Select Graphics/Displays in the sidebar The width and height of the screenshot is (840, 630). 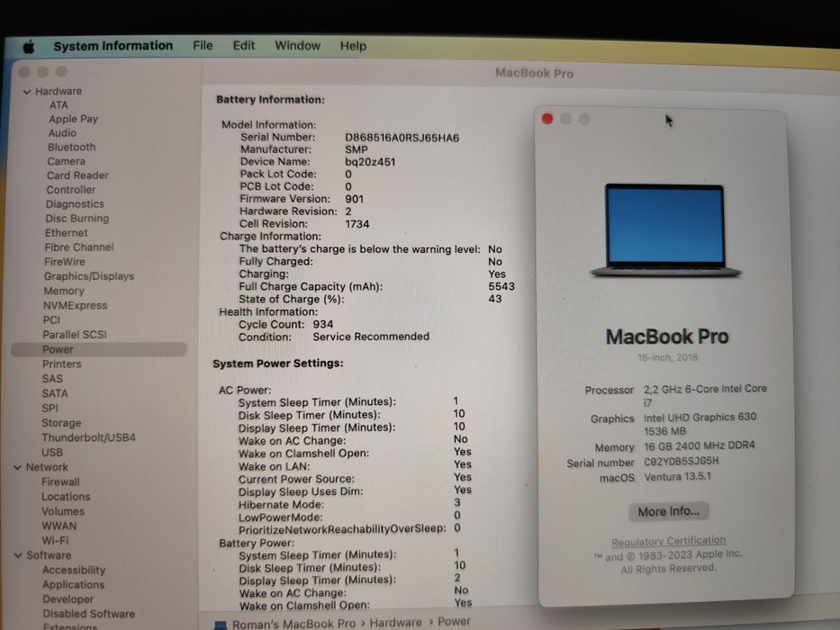coord(89,276)
